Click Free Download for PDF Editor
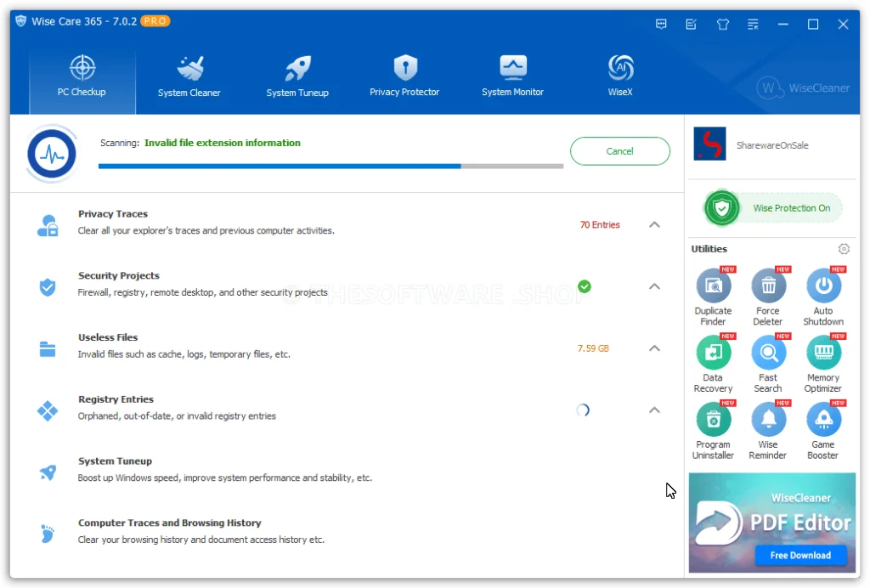The image size is (870, 588). point(799,555)
